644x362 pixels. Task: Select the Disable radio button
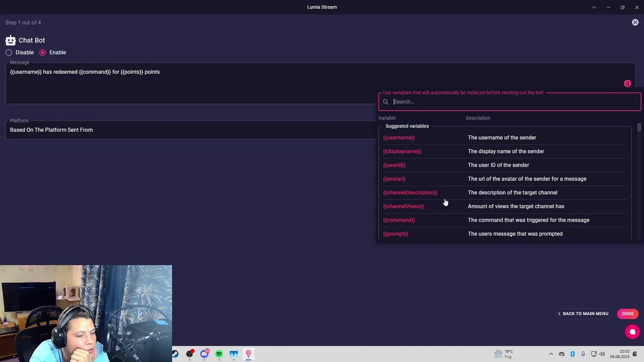(9, 52)
